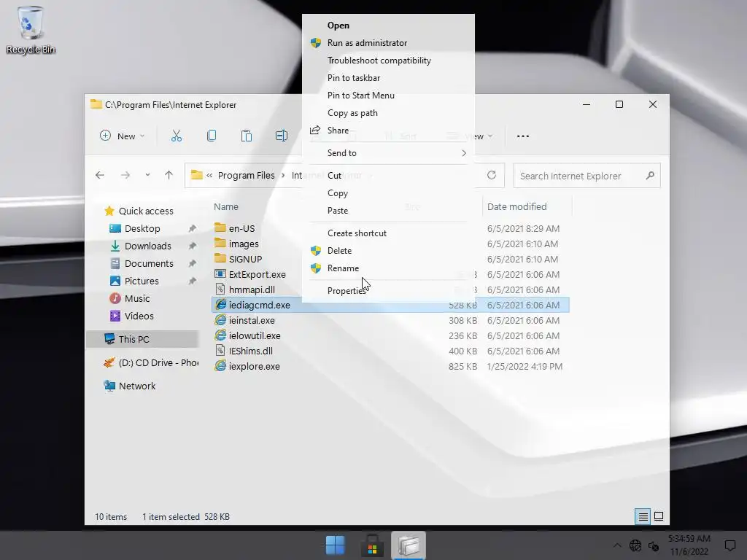Click the Paste clipboard icon in toolbar
The height and width of the screenshot is (560, 747).
(247, 136)
